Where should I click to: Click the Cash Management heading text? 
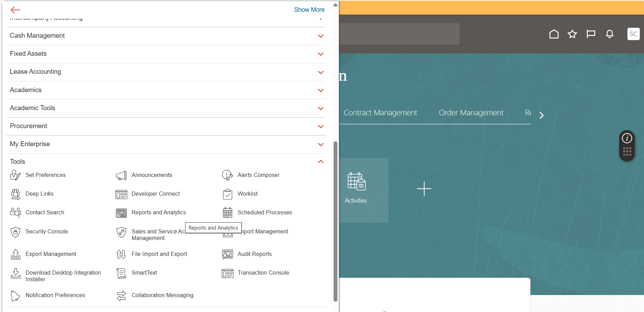[x=37, y=36]
